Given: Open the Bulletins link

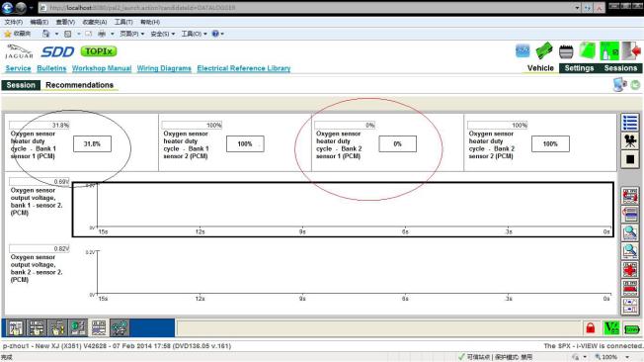Looking at the screenshot, I should coord(51,68).
